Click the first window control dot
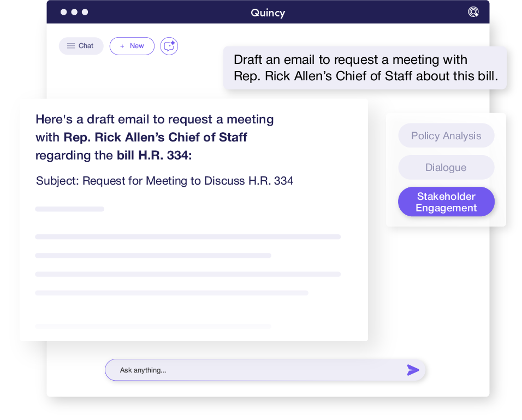Viewport: 522px width, 420px height. click(63, 12)
